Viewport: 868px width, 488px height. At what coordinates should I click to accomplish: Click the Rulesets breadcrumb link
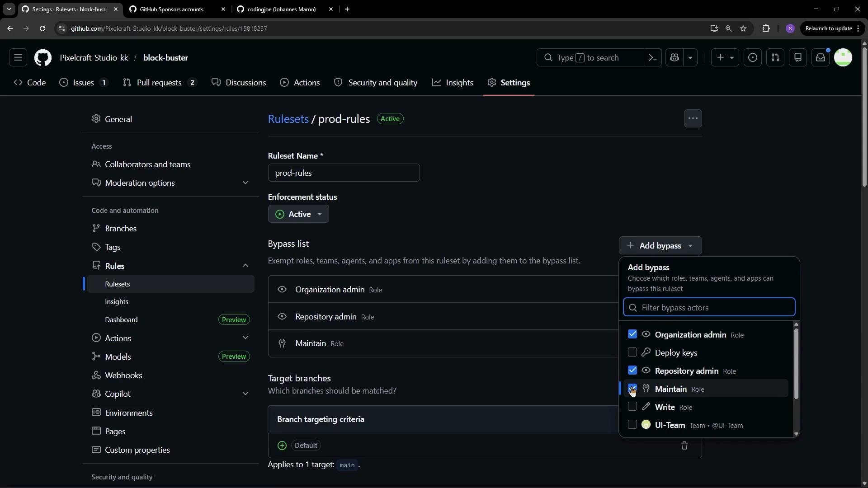(288, 119)
